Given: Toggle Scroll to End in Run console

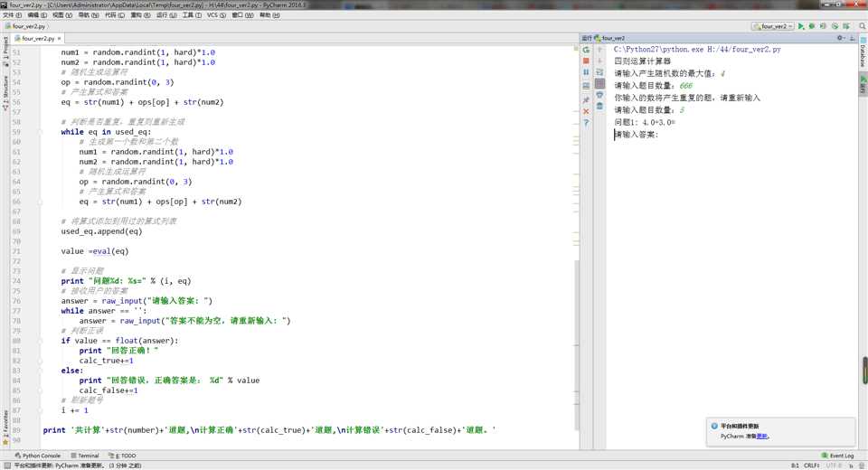Looking at the screenshot, I should click(x=599, y=84).
